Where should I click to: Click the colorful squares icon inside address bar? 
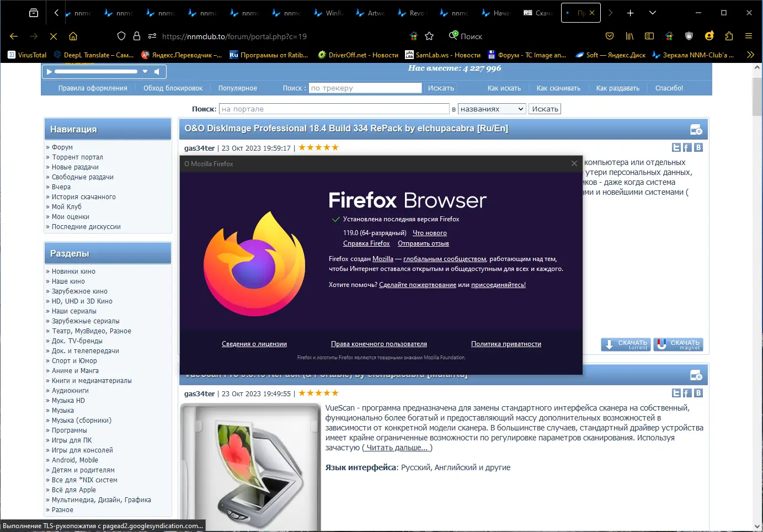414,36
